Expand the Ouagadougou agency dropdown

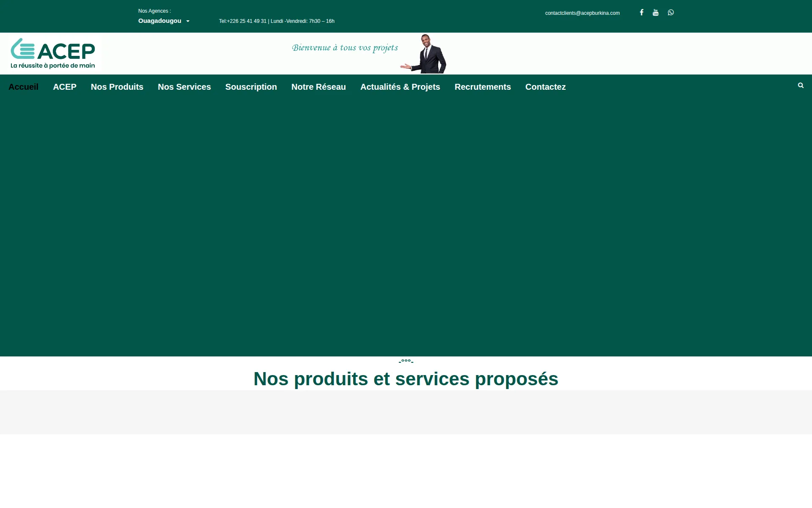point(164,21)
